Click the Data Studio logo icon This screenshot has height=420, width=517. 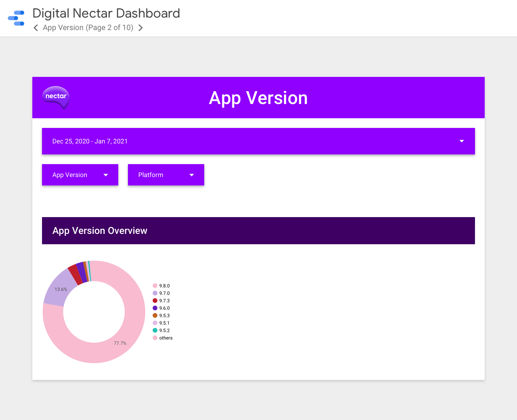coord(16,18)
